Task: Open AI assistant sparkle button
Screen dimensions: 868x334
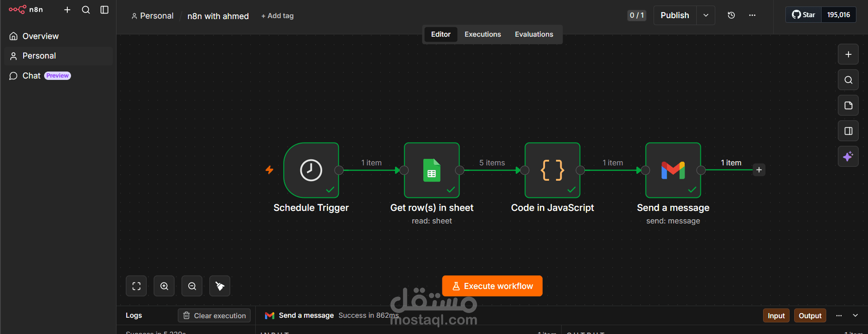Action: pyautogui.click(x=848, y=157)
